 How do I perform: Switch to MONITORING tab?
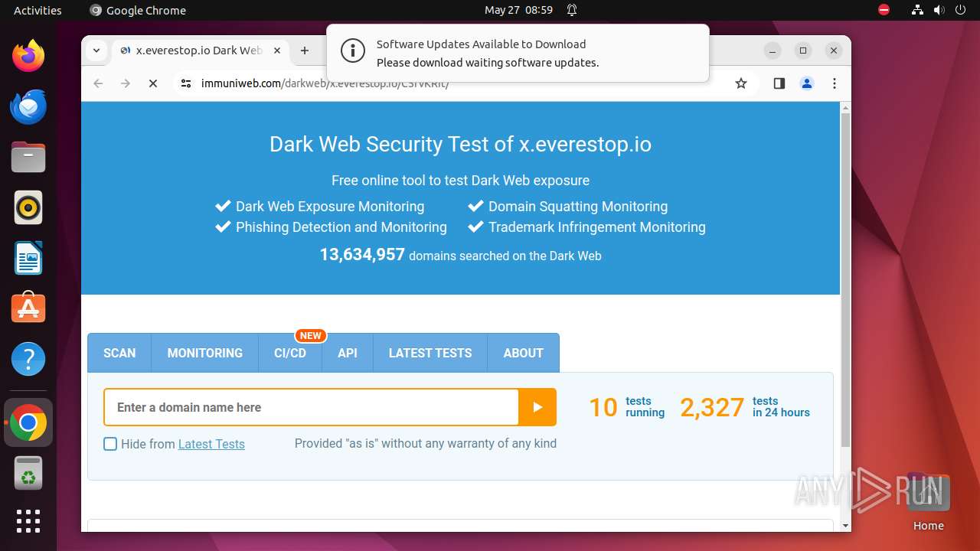pyautogui.click(x=204, y=353)
